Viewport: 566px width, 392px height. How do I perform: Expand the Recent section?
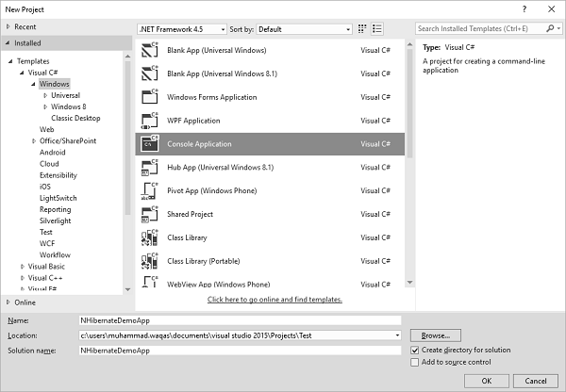pyautogui.click(x=8, y=26)
